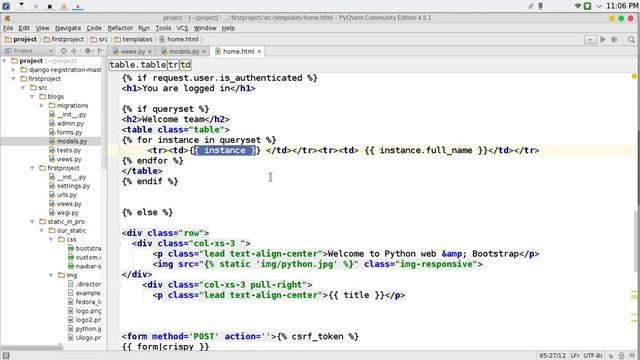This screenshot has width=640, height=360.
Task: Collapse the our_static folder arrow
Action: [42, 231]
